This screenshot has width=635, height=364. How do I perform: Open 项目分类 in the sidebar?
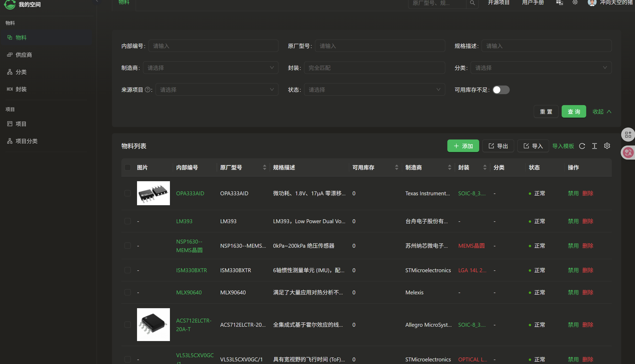click(26, 141)
